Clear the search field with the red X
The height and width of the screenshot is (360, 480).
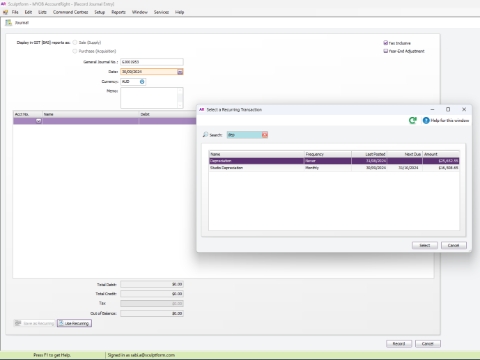[265, 135]
